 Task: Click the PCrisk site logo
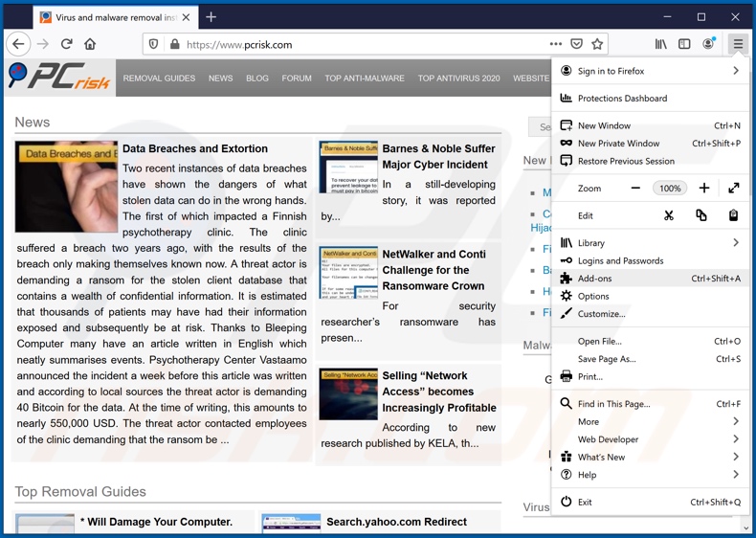[59, 78]
